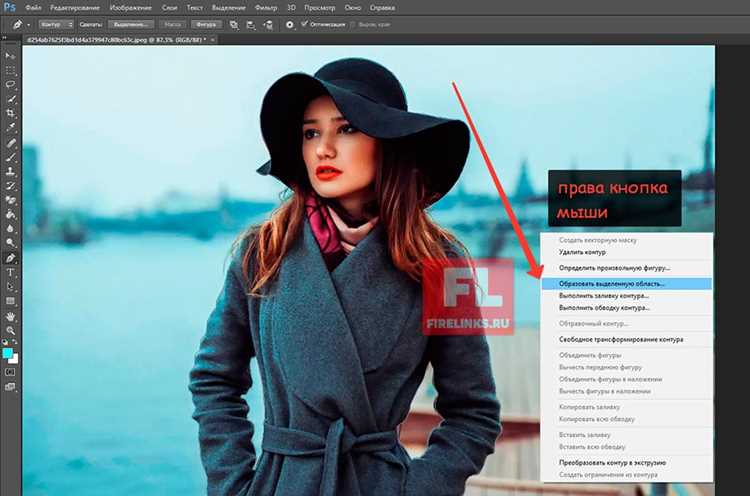750x496 pixels.
Task: Click the foreground cyan color swatch
Action: point(7,353)
